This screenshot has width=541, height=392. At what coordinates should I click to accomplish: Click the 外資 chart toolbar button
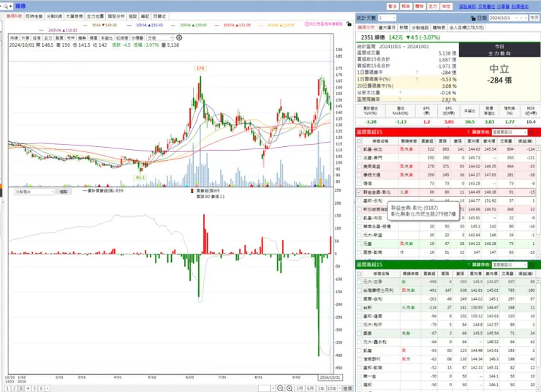coord(25,38)
